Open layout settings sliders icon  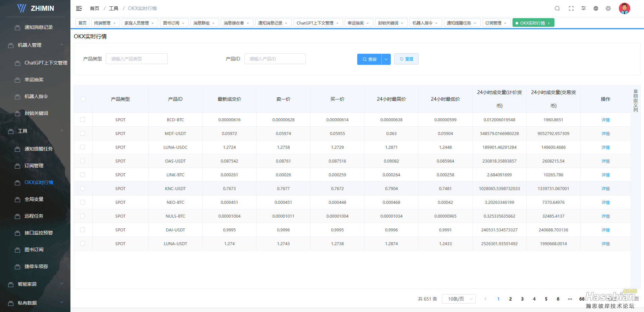click(x=584, y=8)
